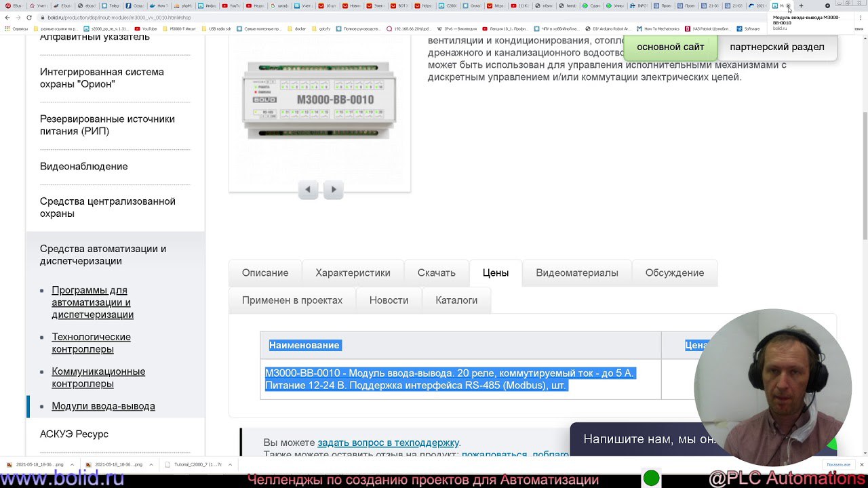Open Интегрированная система охраны Орион category
The height and width of the screenshot is (488, 868).
click(x=102, y=78)
